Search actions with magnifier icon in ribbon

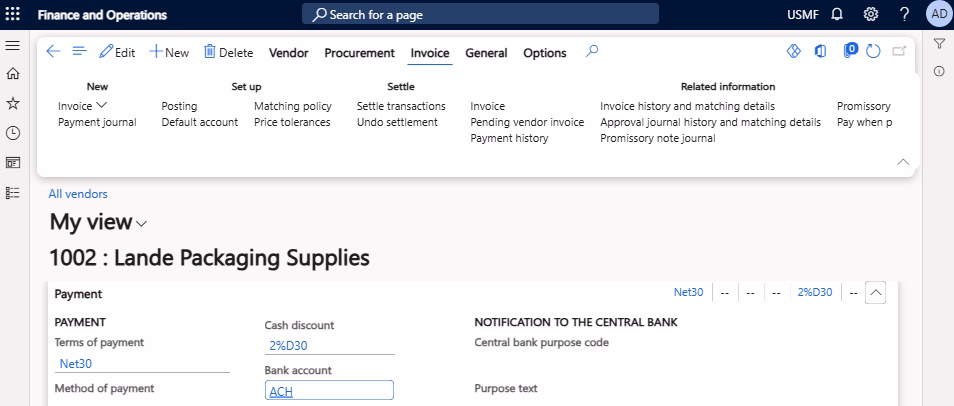(x=592, y=51)
